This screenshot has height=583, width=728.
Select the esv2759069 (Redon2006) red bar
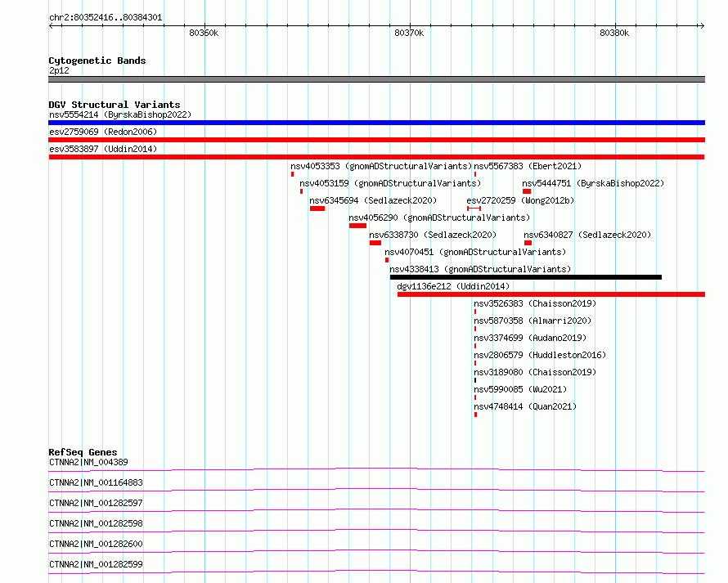[x=376, y=140]
